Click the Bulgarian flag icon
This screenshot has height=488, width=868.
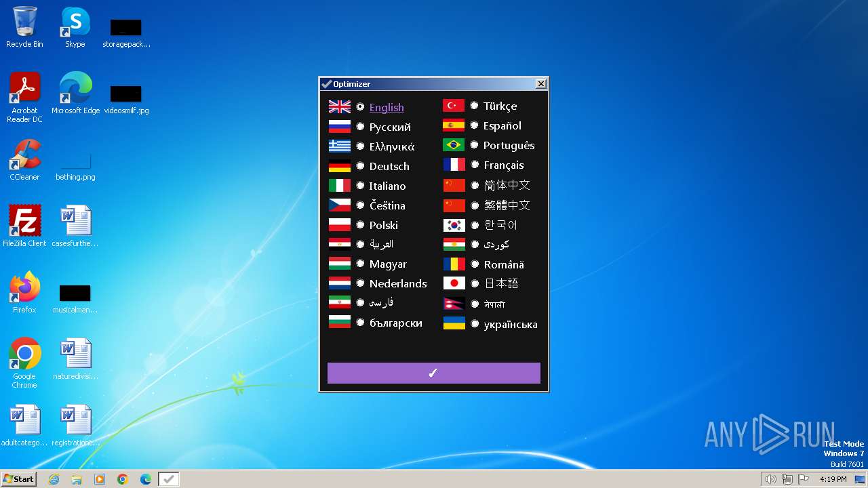(340, 323)
